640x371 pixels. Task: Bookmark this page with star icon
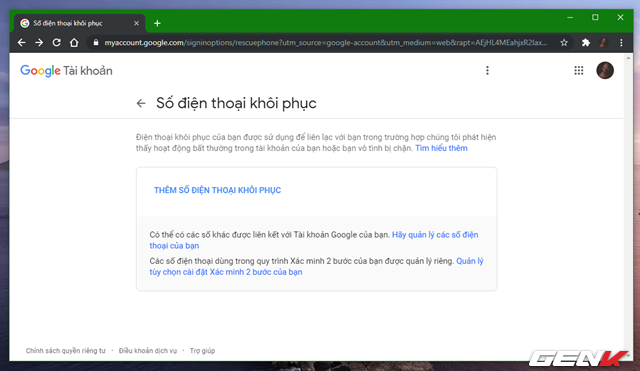click(564, 42)
